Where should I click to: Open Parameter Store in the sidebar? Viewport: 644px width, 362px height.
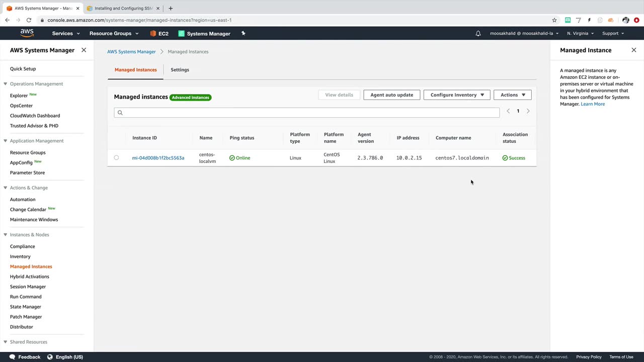pos(27,172)
